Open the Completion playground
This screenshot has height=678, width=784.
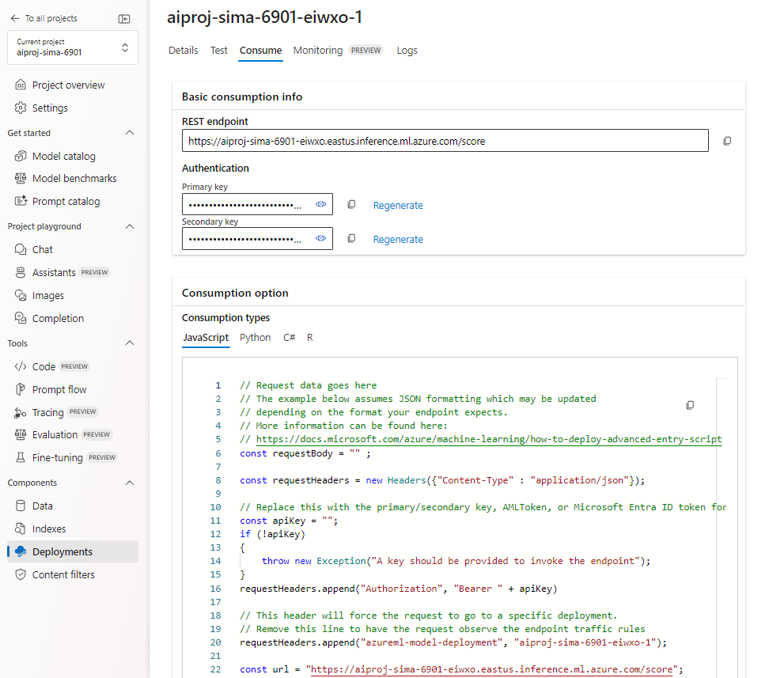(x=58, y=319)
